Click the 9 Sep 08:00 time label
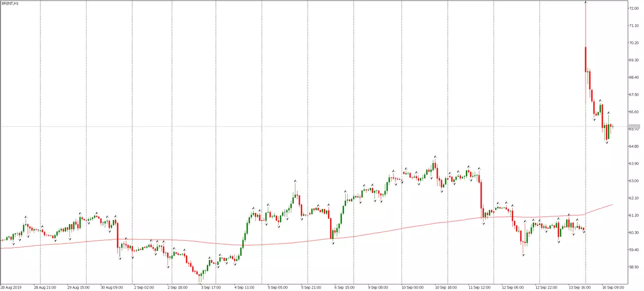This screenshot has height=291, width=644. click(x=378, y=287)
